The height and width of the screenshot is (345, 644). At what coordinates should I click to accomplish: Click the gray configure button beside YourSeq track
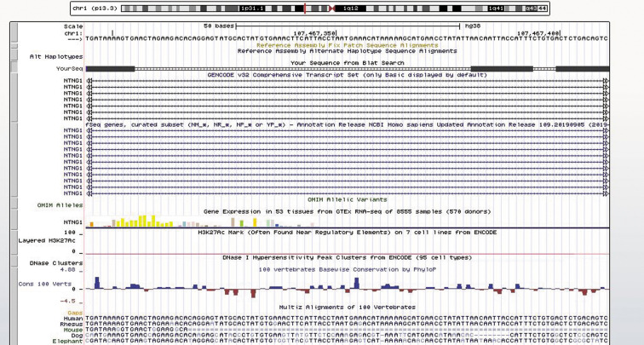point(14,67)
